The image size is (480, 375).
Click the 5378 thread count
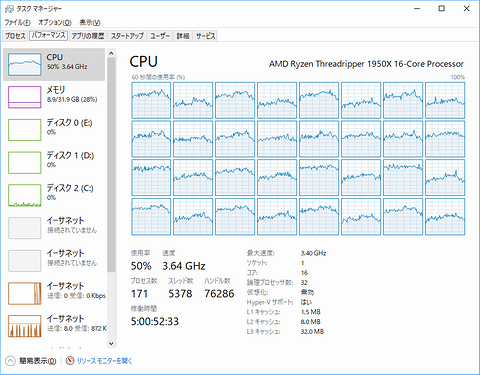pyautogui.click(x=180, y=293)
